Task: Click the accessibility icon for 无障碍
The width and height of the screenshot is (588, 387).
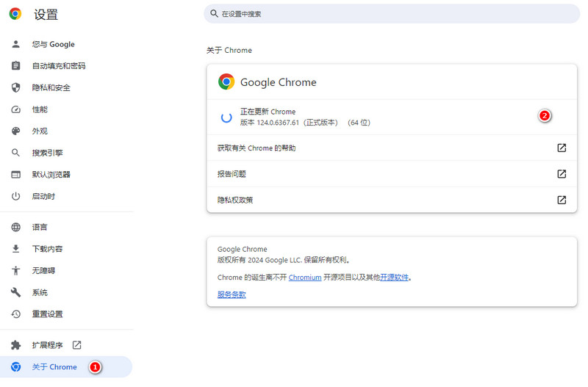Action: click(x=15, y=270)
